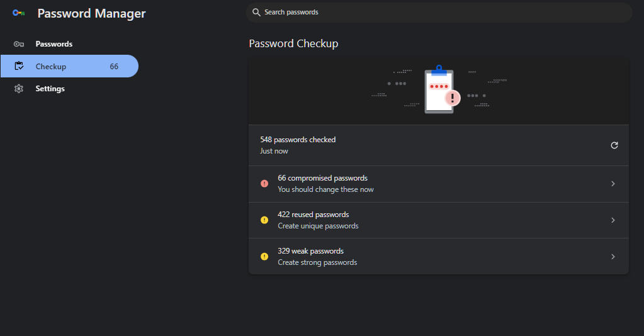
Task: Click the magnifier icon in search bar
Action: [x=256, y=13]
